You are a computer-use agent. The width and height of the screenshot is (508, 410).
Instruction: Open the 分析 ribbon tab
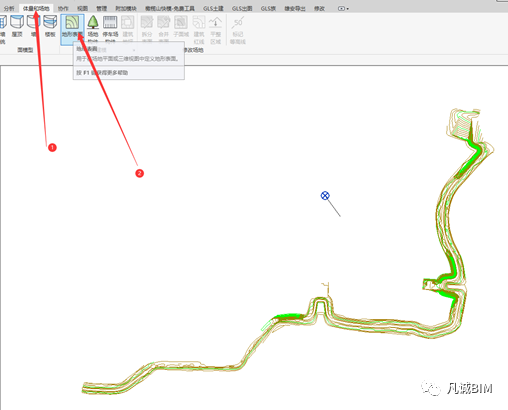[9, 8]
